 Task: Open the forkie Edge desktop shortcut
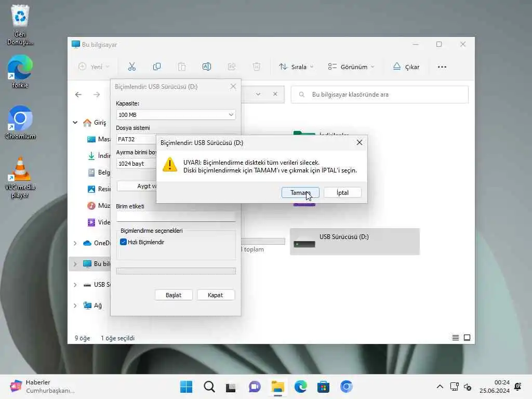(20, 72)
